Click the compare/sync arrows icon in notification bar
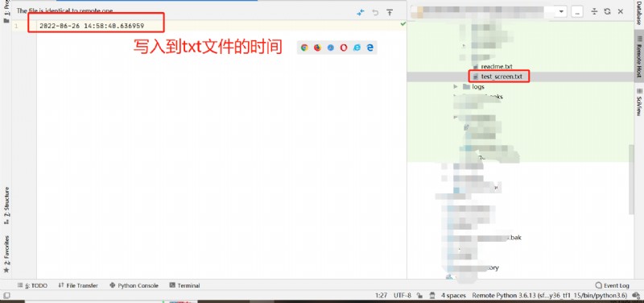The width and height of the screenshot is (644, 303). coord(361,12)
